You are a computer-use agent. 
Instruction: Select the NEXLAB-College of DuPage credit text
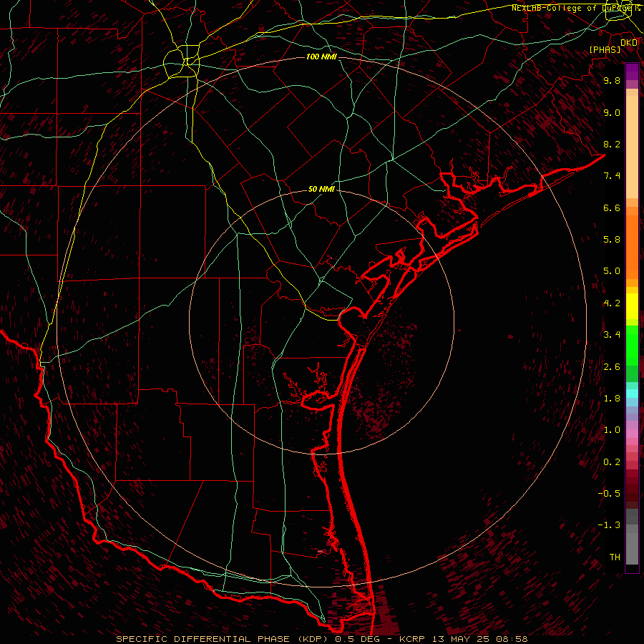tap(575, 8)
